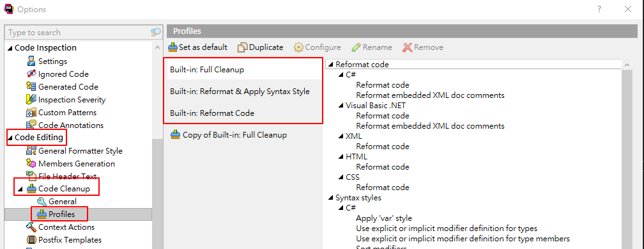Viewport: 644px width, 249px height.
Task: Collapse the XML group
Action: click(341, 136)
